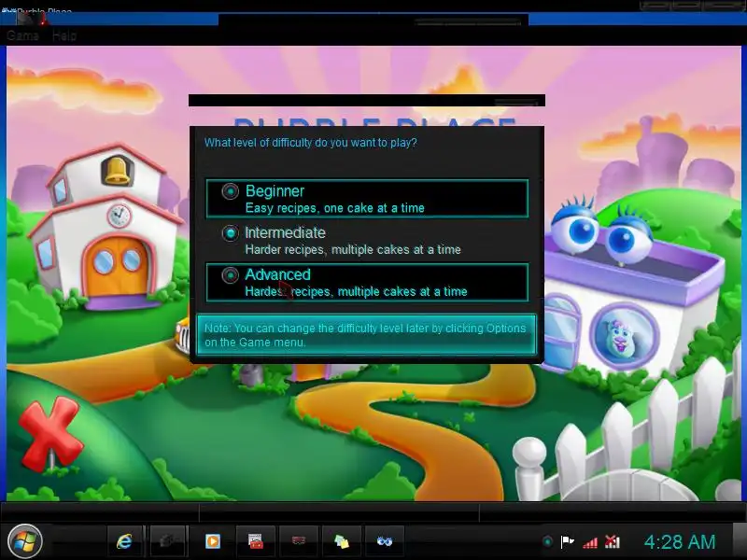Screen dimensions: 747x560
Task: Open the Help menu
Action: click(64, 35)
